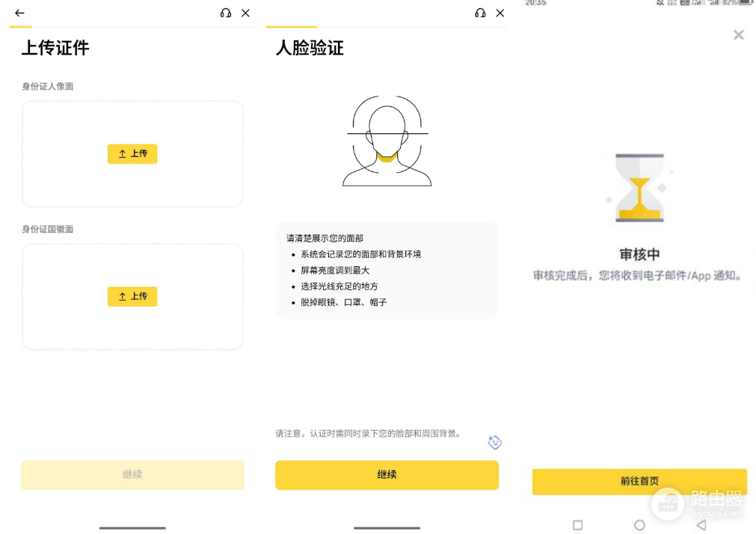
Task: Select the 选择光线充足的地方 bullet
Action: click(339, 286)
